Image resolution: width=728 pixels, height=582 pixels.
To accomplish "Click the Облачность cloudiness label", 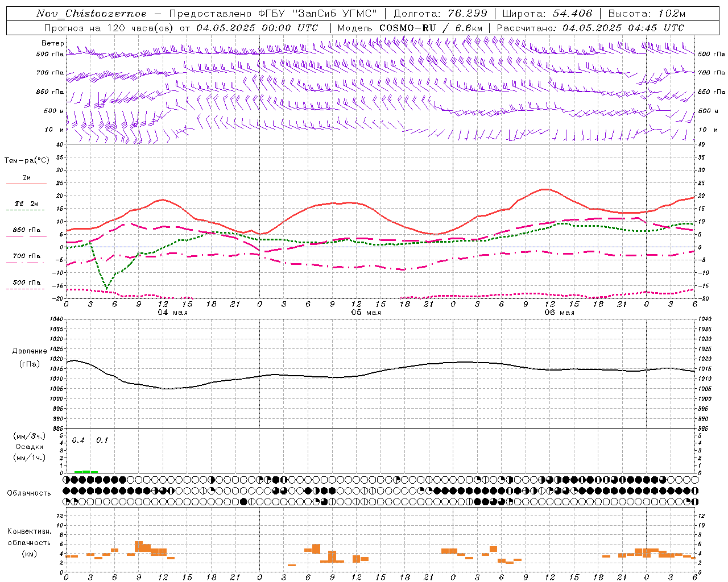I will [x=29, y=493].
